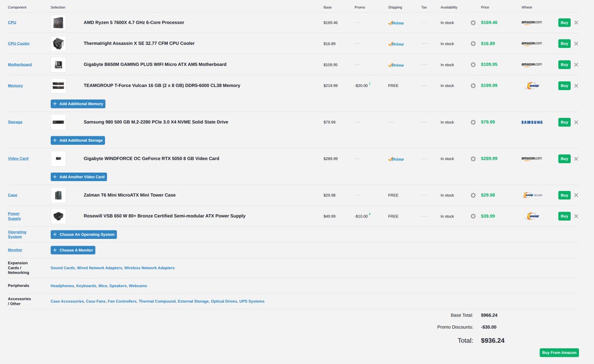Open the Rosewill power supply thumbnail
The width and height of the screenshot is (594, 364).
[58, 216]
